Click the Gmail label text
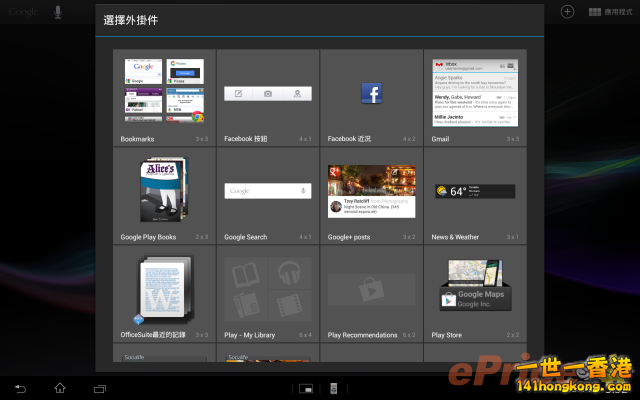This screenshot has height=400, width=640. click(x=440, y=139)
